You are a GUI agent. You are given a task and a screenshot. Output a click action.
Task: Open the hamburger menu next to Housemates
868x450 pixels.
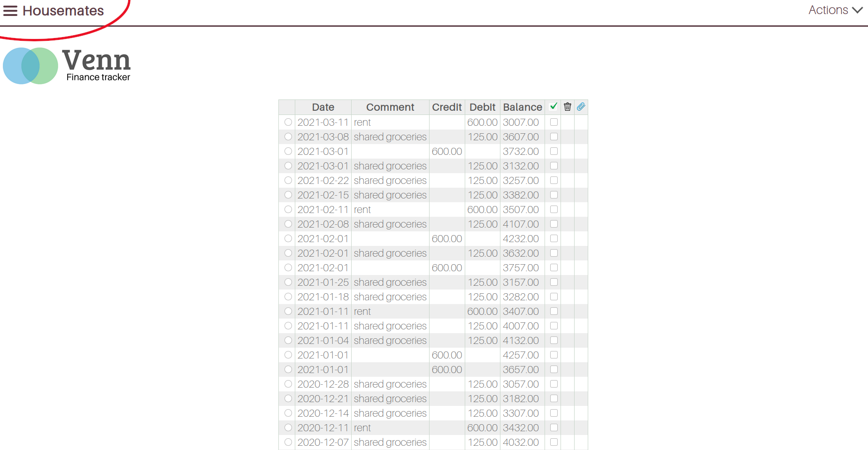pos(10,11)
